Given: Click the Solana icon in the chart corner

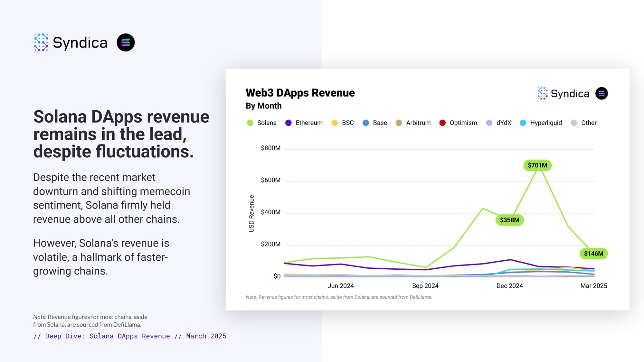Looking at the screenshot, I should pos(601,93).
